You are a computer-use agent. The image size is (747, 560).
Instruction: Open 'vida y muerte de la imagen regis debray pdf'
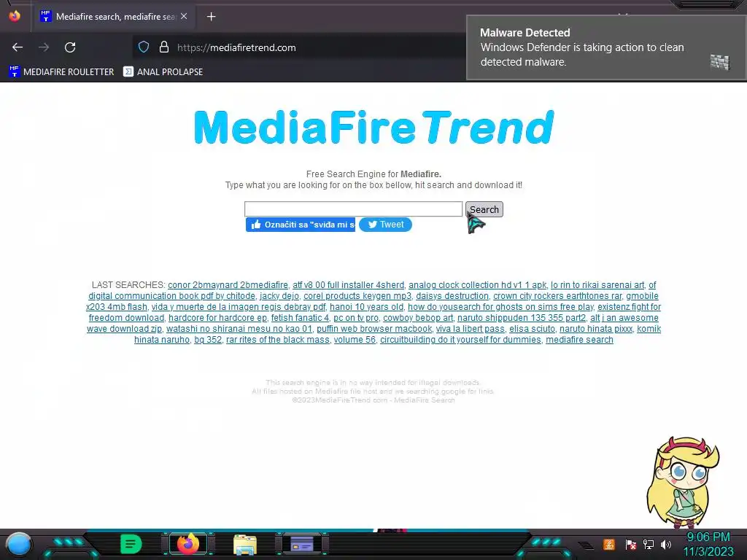239,307
